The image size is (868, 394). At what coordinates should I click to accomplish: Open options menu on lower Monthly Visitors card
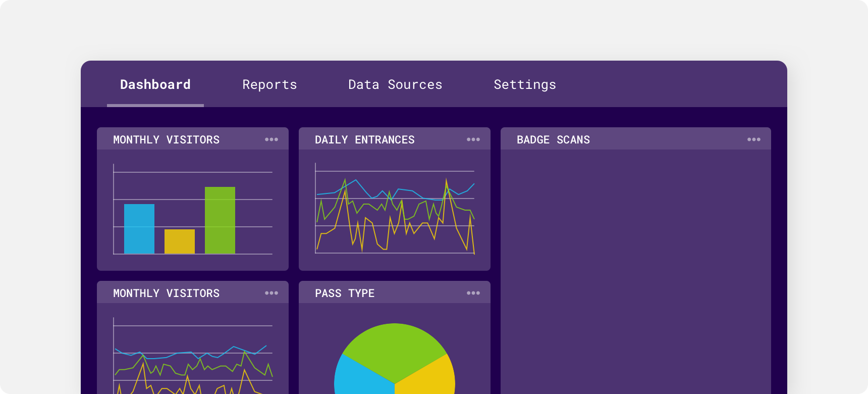point(272,293)
